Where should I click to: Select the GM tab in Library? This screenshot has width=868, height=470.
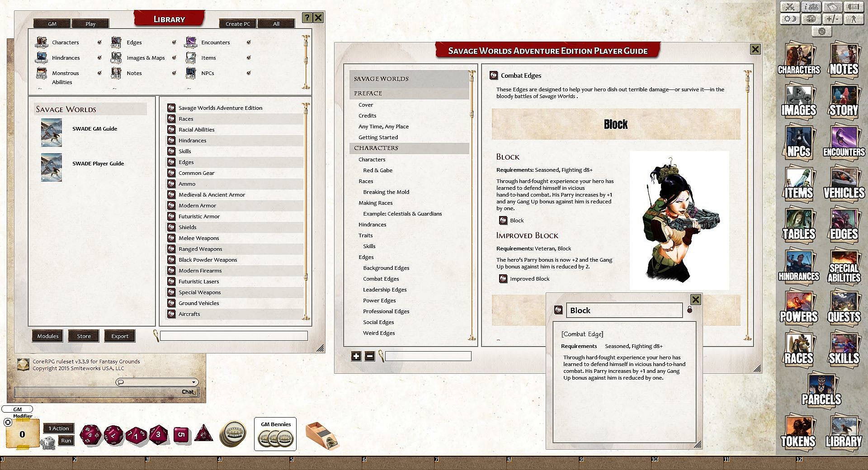pos(52,23)
